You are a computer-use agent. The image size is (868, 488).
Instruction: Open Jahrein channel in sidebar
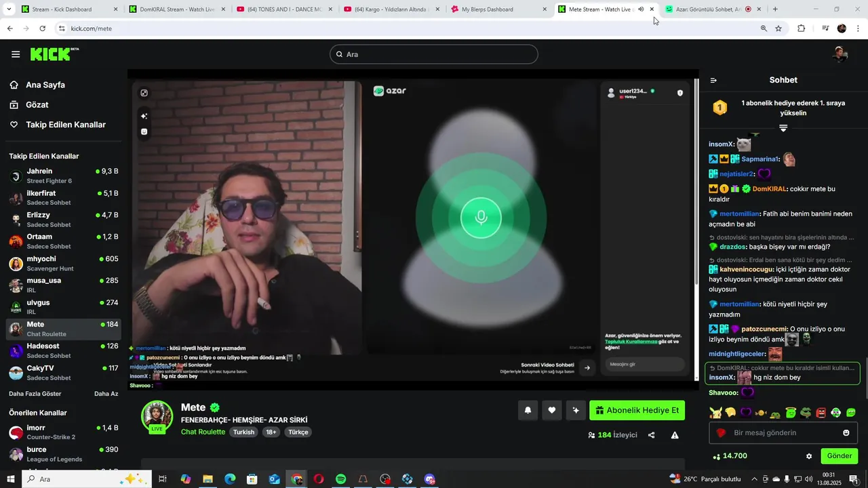point(64,176)
